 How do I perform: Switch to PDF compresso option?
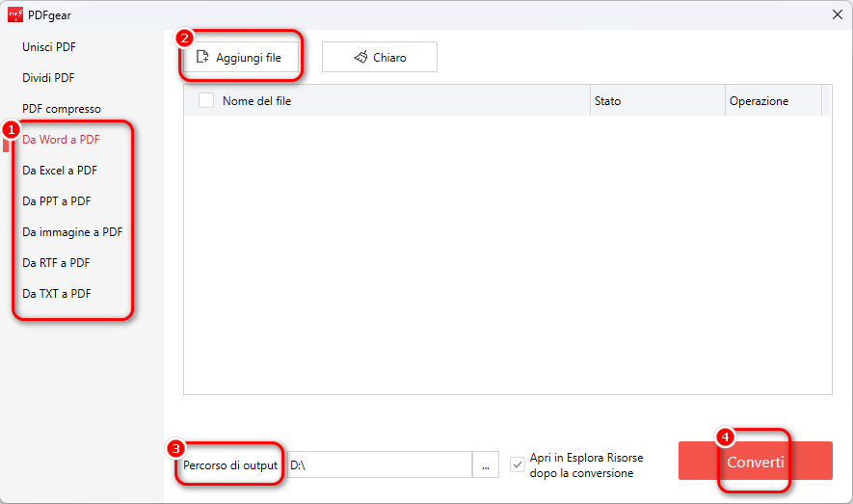click(62, 109)
